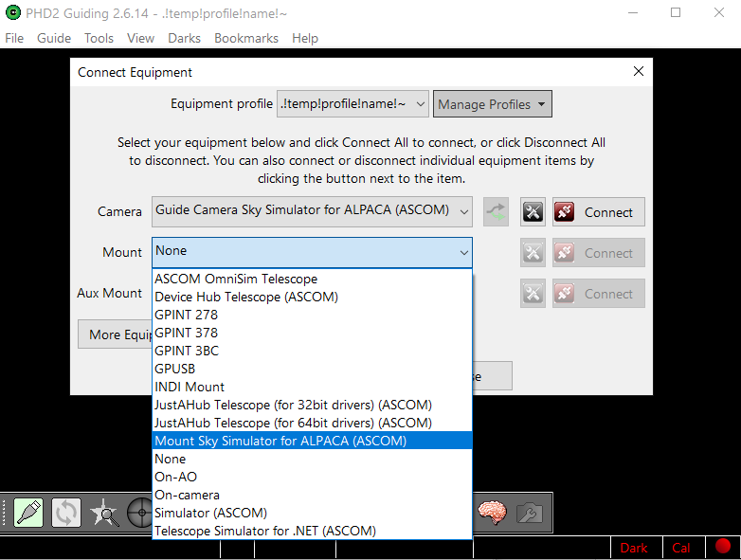This screenshot has width=741, height=560.
Task: Open camera setup wrench-screwdriver icon
Action: (x=533, y=212)
